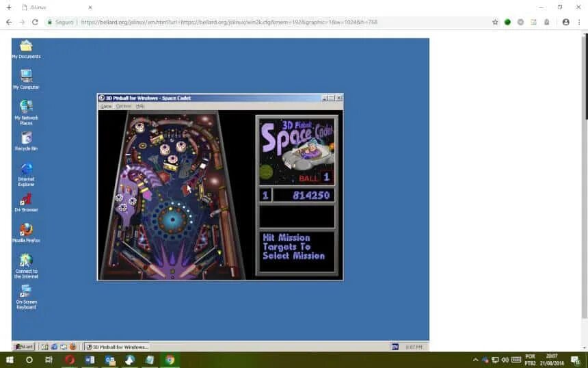Select the My Computer desktop icon
This screenshot has width=588, height=368.
26,79
